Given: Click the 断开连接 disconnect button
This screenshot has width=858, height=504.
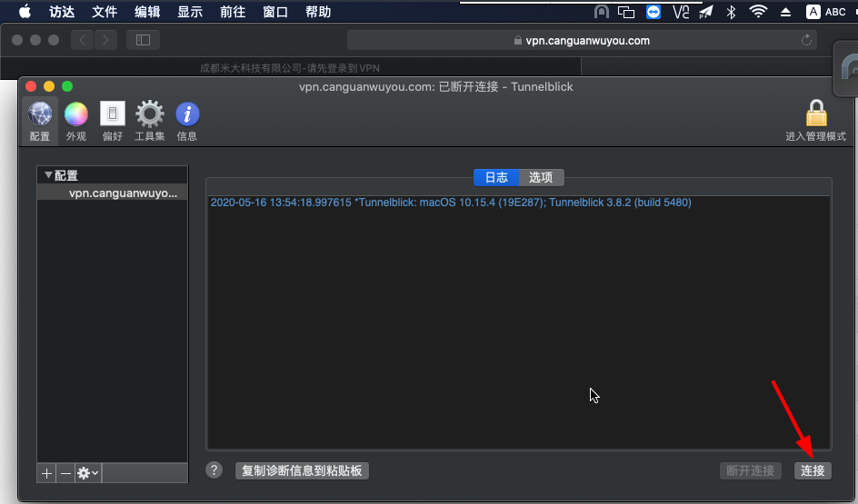Looking at the screenshot, I should [750, 470].
